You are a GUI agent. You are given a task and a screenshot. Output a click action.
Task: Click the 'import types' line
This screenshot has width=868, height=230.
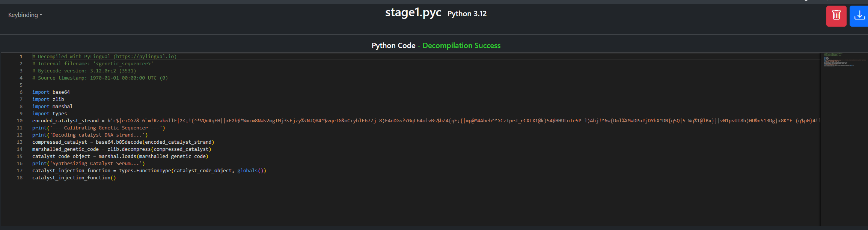50,114
